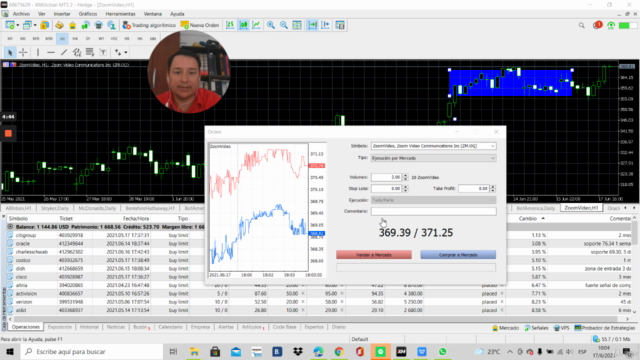The image size is (640, 360).
Task: Click Comprar a Mercado button
Action: coord(458,255)
